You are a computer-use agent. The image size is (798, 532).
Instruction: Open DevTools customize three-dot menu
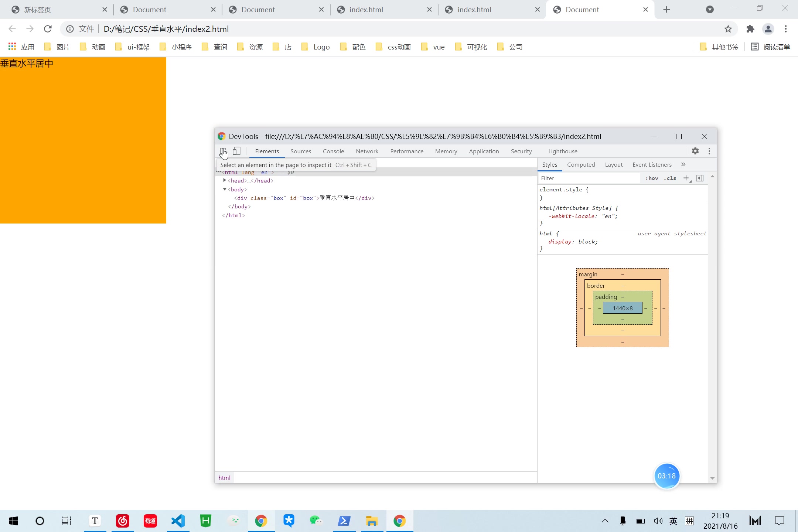[x=709, y=151]
